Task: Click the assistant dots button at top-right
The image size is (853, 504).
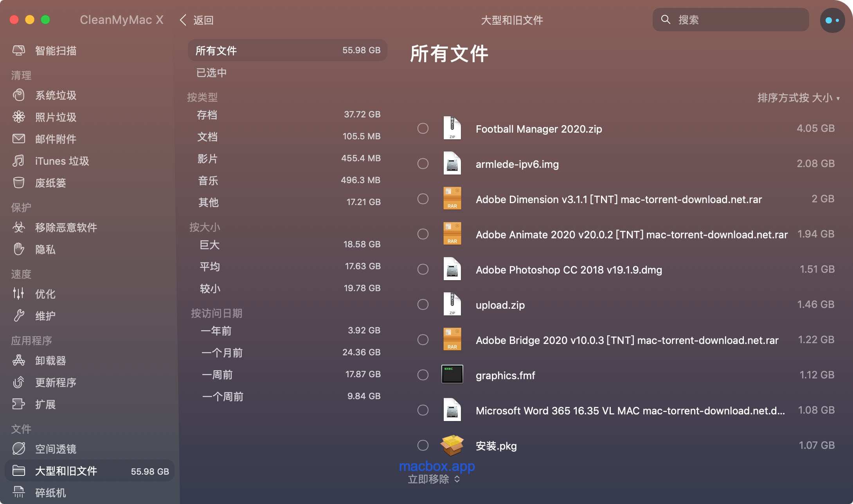Action: 832,20
